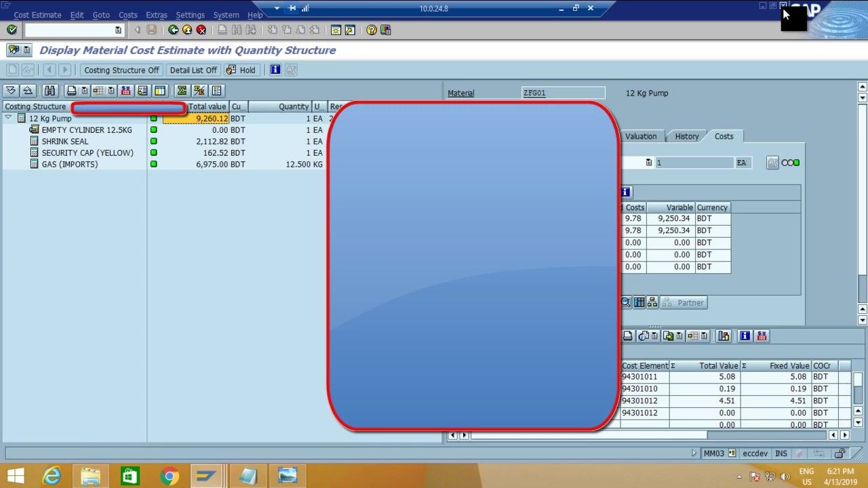Click the Choose Layout icon in costing toolbar
This screenshot has width=868, height=488.
click(x=160, y=91)
